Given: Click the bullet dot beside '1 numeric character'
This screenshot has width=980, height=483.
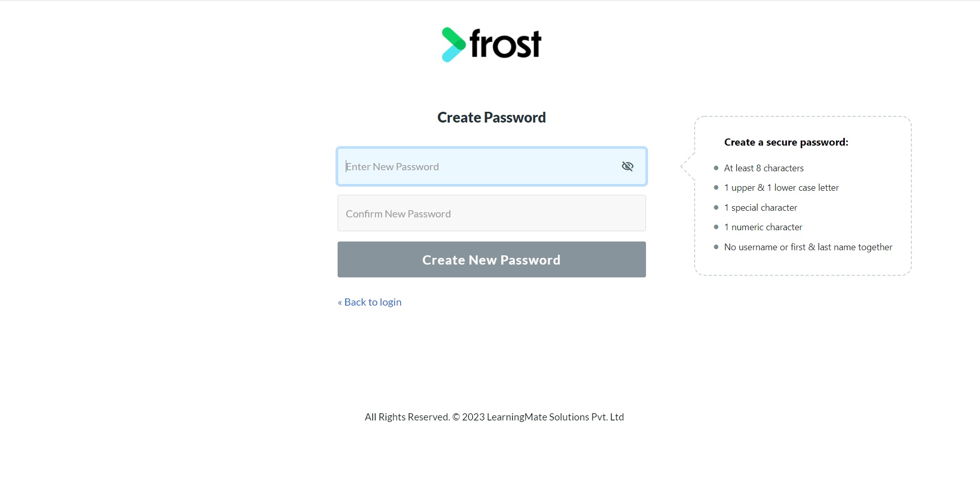Looking at the screenshot, I should click(716, 227).
